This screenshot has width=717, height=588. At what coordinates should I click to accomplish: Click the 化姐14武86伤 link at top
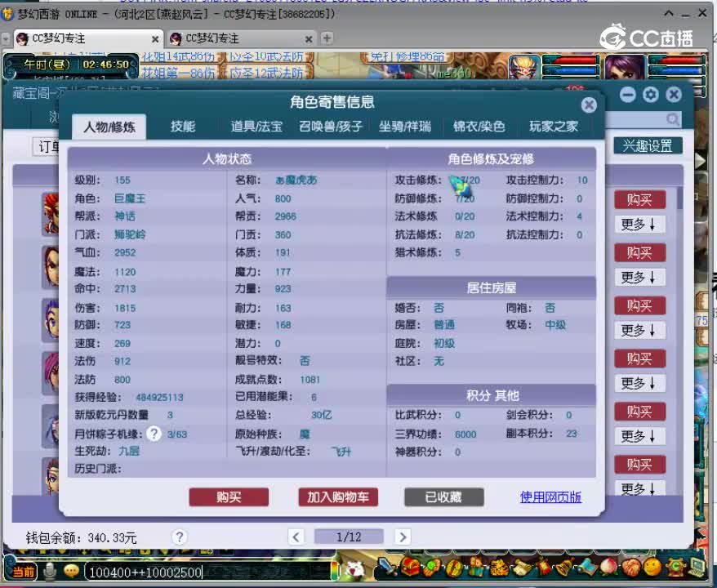click(178, 56)
